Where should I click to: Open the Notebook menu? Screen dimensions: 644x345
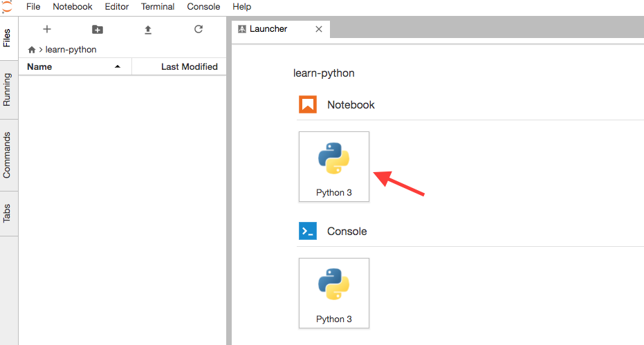click(x=73, y=7)
